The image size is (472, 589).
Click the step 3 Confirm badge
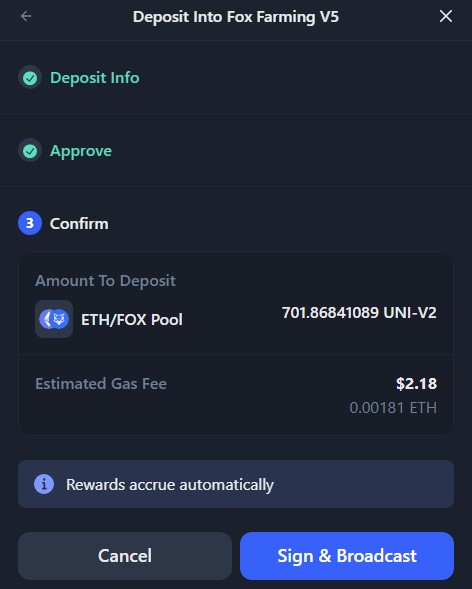[x=30, y=223]
